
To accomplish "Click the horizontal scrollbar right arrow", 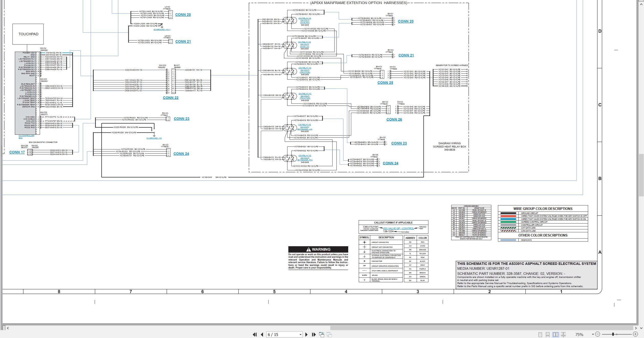I will (x=636, y=328).
